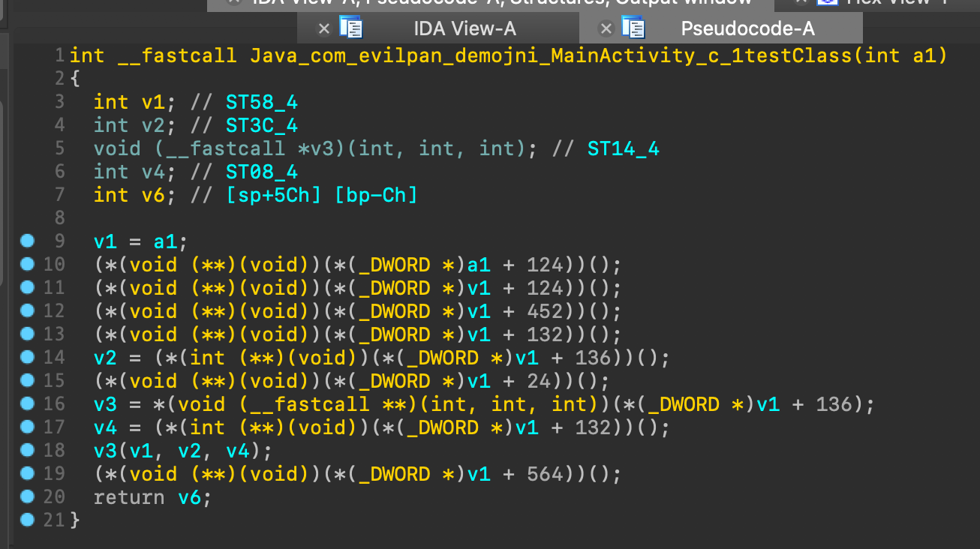The height and width of the screenshot is (549, 980).
Task: Click the Pseudocode-A tab's document icon
Action: 633,28
